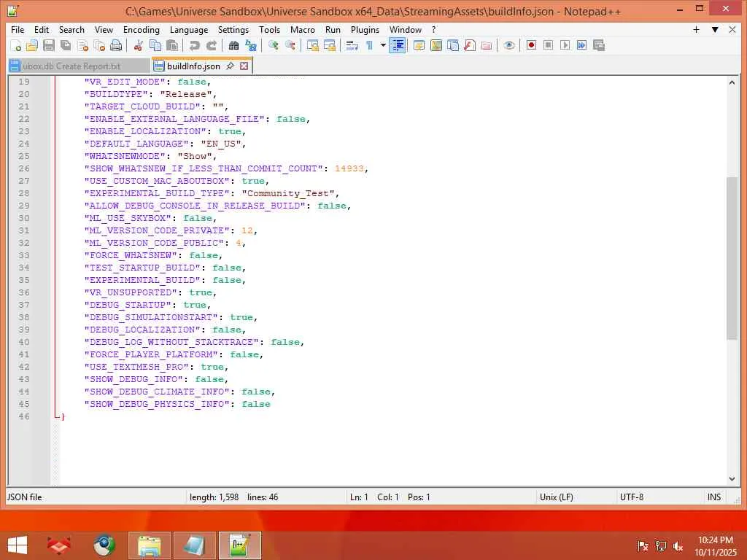Image resolution: width=747 pixels, height=560 pixels.
Task: Toggle the synchronize horizontal scrolling icon
Action: click(x=329, y=45)
